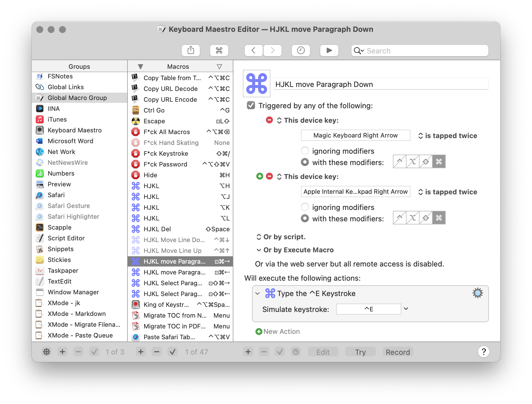The image size is (532, 404).
Task: Click the Try button
Action: (x=361, y=352)
